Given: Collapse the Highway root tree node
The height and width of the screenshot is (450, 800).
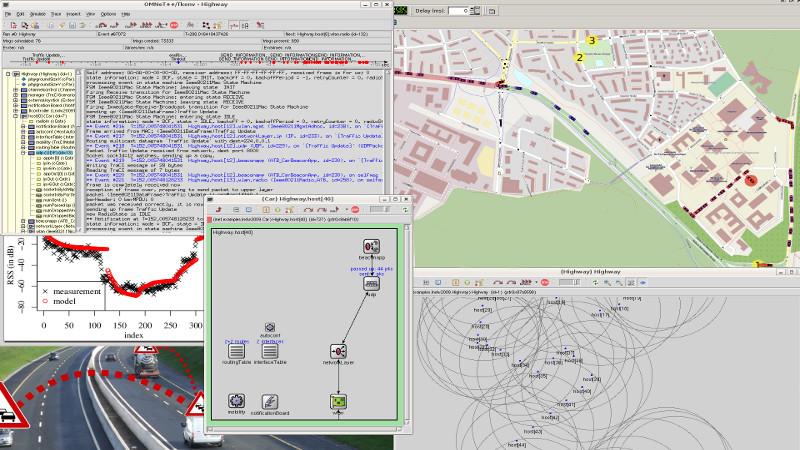Looking at the screenshot, I should point(8,74).
